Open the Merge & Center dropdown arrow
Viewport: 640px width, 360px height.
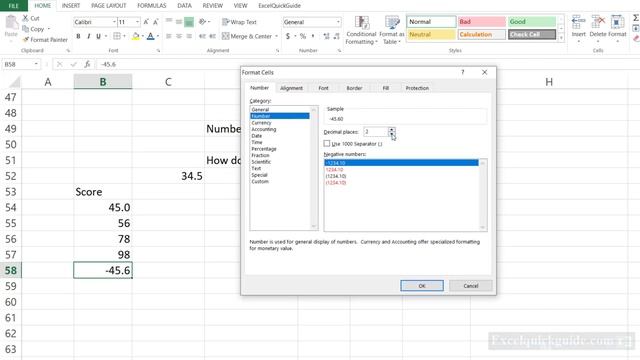[x=276, y=36]
